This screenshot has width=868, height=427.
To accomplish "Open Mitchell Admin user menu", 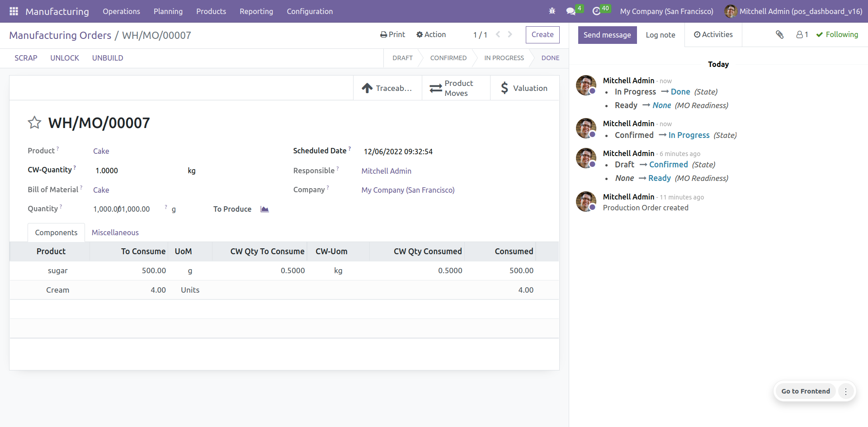I will click(x=794, y=11).
